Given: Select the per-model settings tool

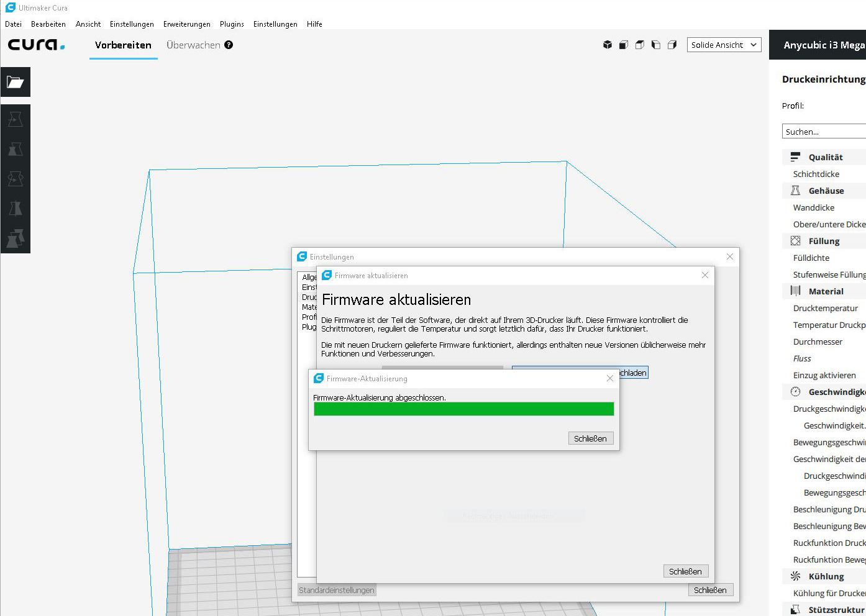Looking at the screenshot, I should pos(15,238).
